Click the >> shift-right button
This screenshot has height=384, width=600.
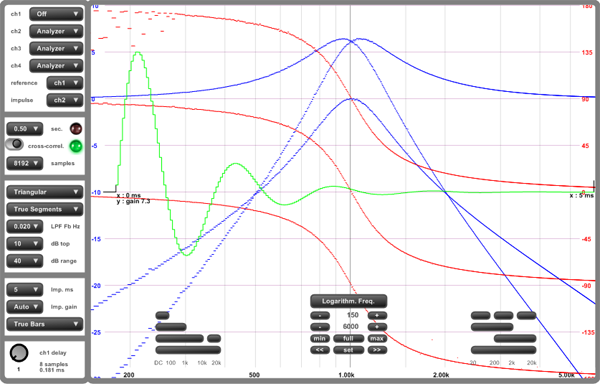[377, 350]
